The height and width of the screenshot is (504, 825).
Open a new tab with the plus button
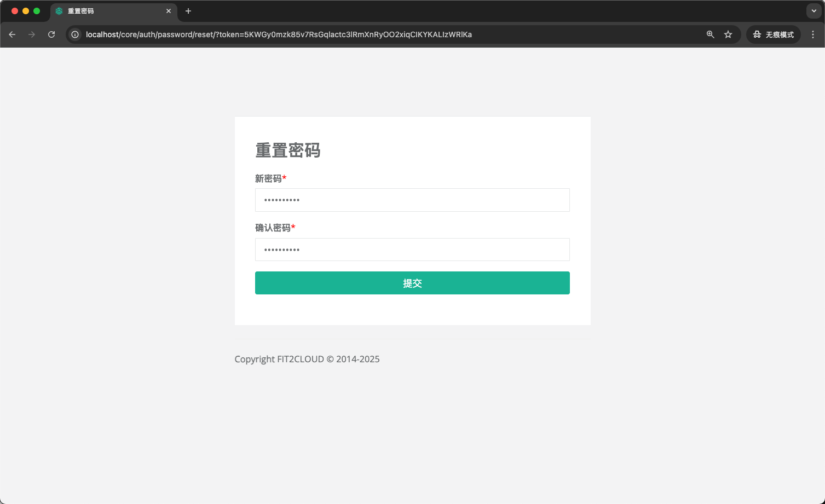[x=188, y=11]
